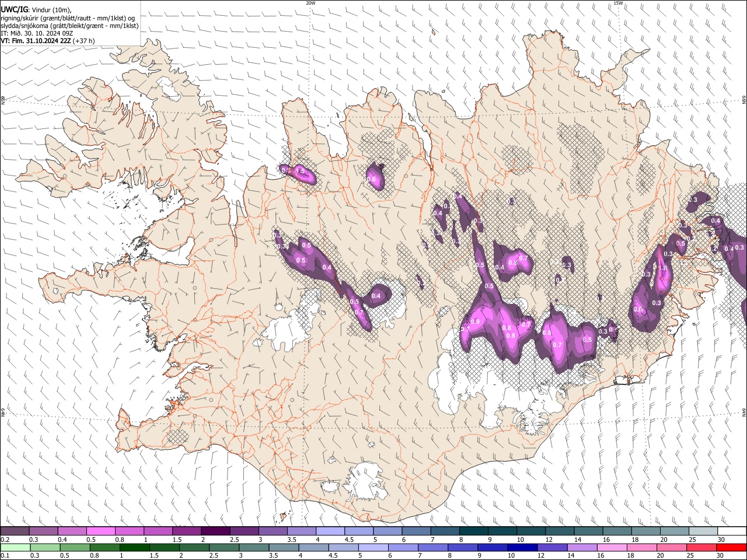
Task: Select the 0.8 green swatch in the lower legend
Action: click(x=104, y=547)
